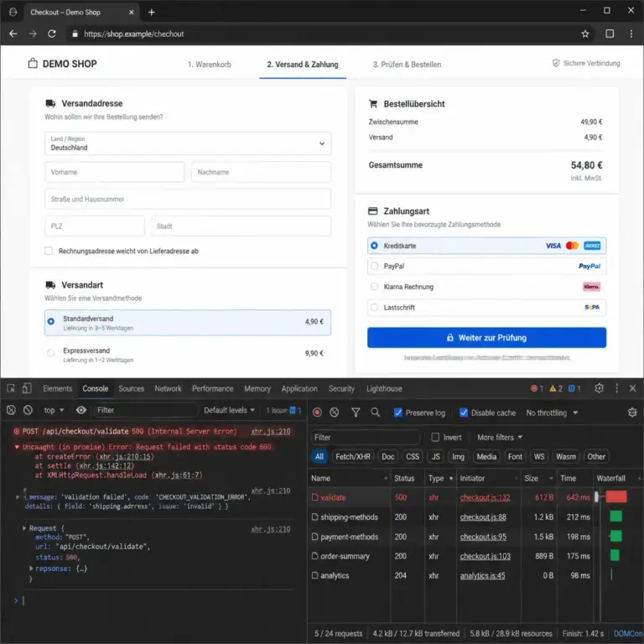Image resolution: width=644 pixels, height=644 pixels.
Task: Filter network requests by Fetch/XHR
Action: click(x=353, y=457)
